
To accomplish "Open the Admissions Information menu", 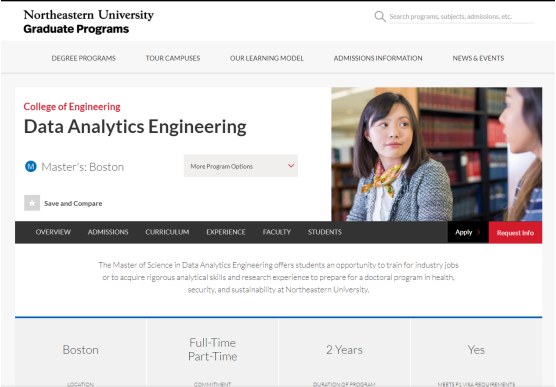I will tap(378, 58).
